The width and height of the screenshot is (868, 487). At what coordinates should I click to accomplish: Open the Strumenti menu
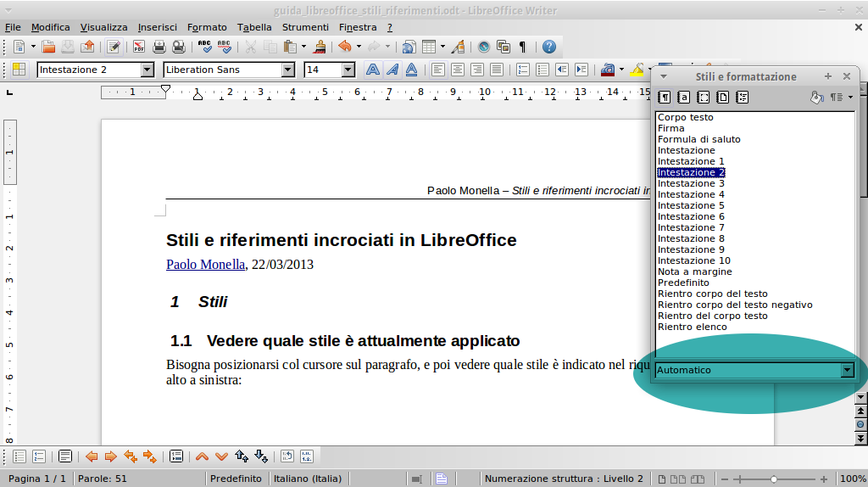(x=305, y=27)
